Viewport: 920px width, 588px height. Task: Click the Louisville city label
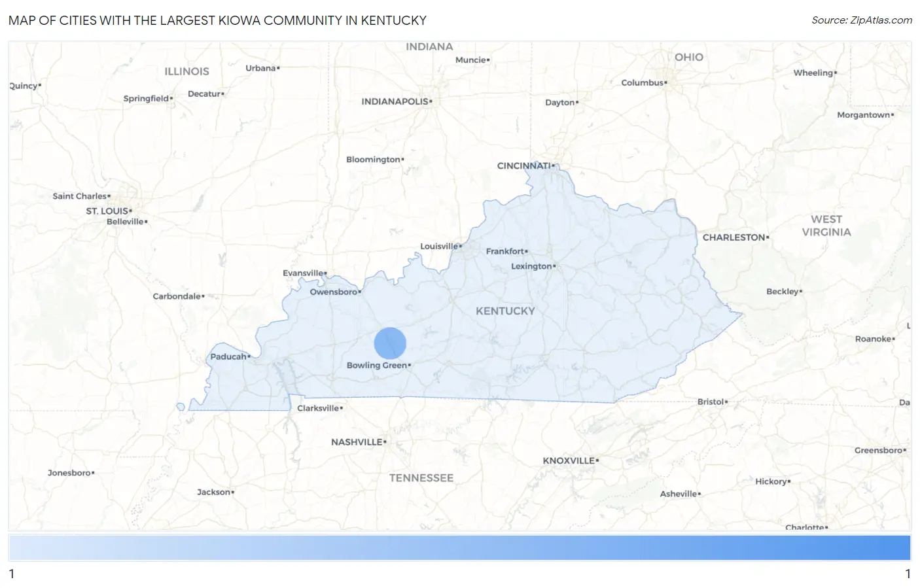point(439,247)
